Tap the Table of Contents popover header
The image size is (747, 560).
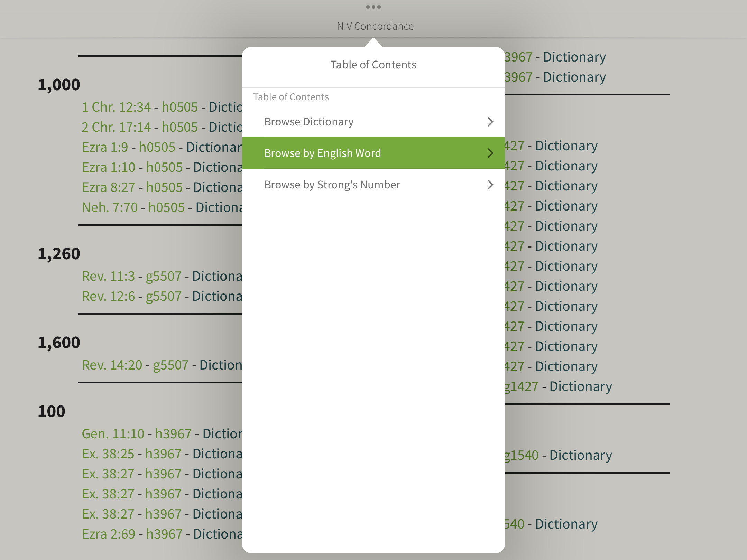373,65
